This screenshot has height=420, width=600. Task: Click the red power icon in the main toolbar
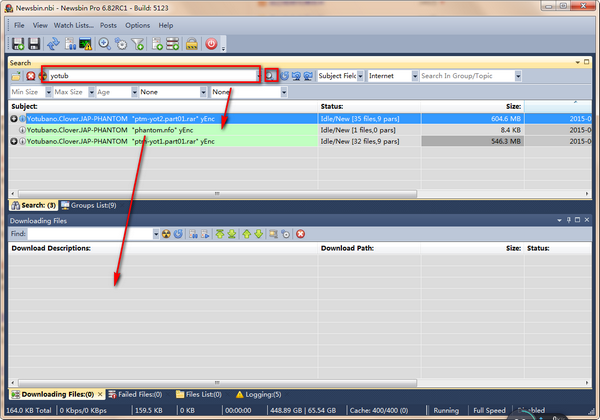(x=211, y=44)
